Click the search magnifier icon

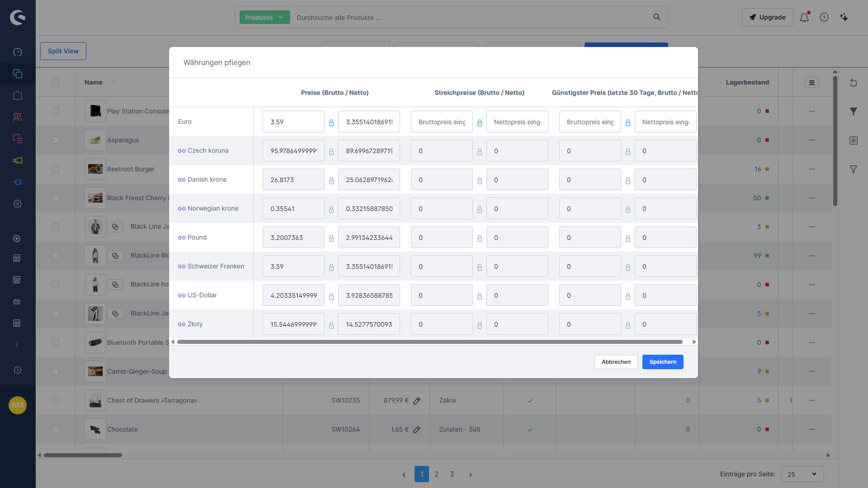tap(657, 17)
